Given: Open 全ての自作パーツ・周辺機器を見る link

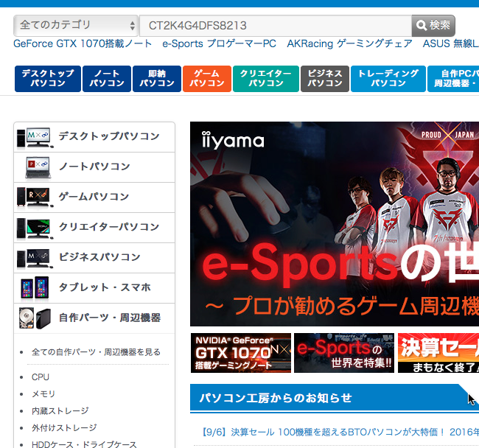Looking at the screenshot, I should coord(96,352).
